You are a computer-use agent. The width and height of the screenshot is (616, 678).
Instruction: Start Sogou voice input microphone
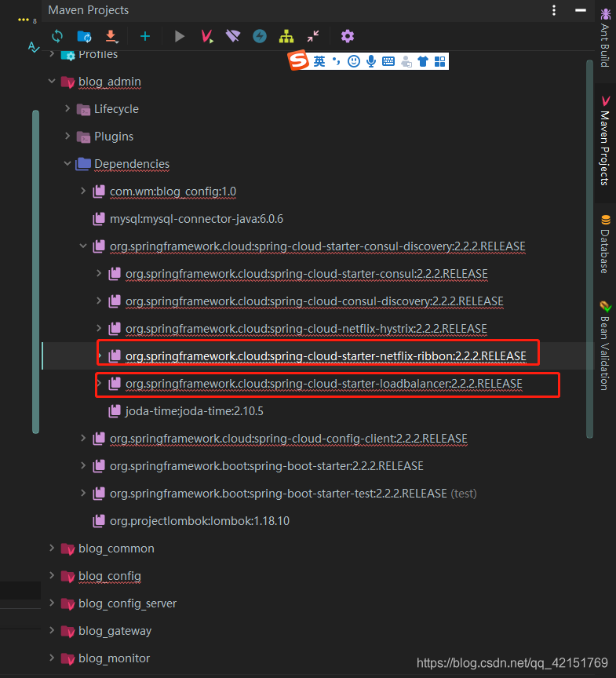371,61
